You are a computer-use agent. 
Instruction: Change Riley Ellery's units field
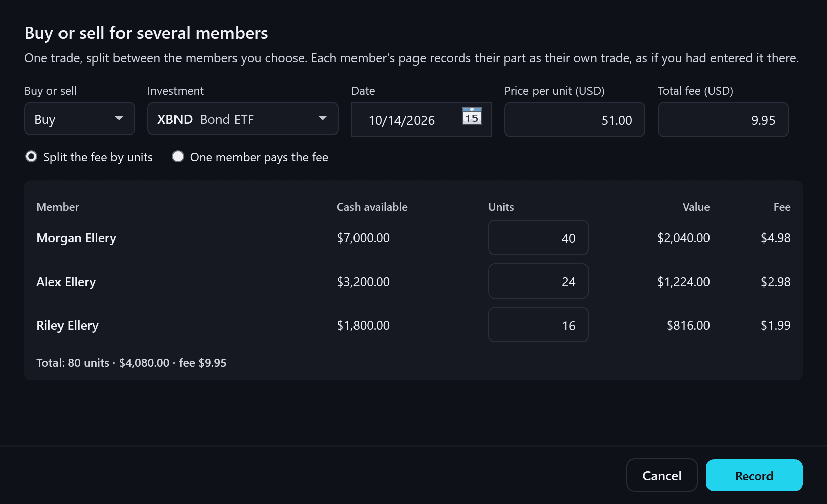click(539, 325)
